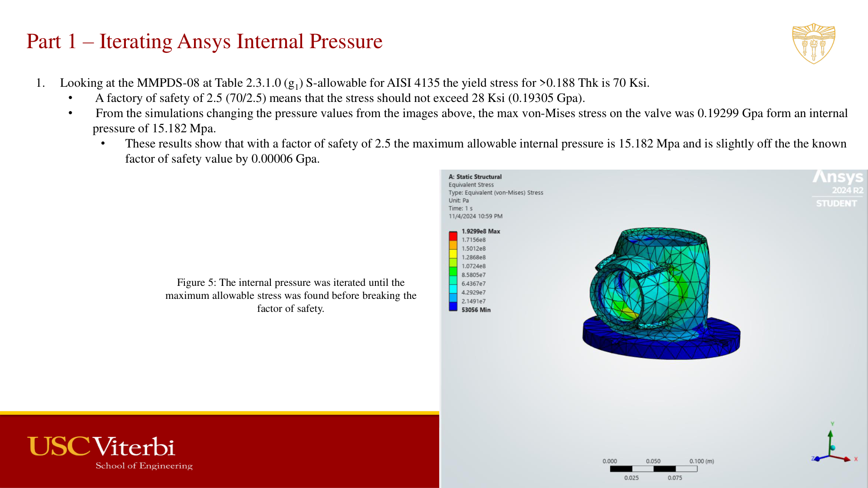The height and width of the screenshot is (488, 868).
Task: Select the Time: 1 s entry
Action: (461, 208)
